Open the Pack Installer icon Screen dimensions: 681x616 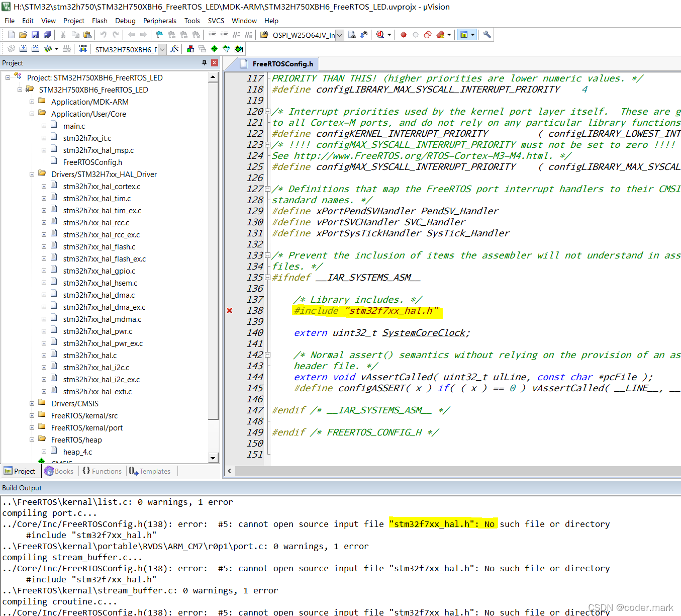point(239,49)
